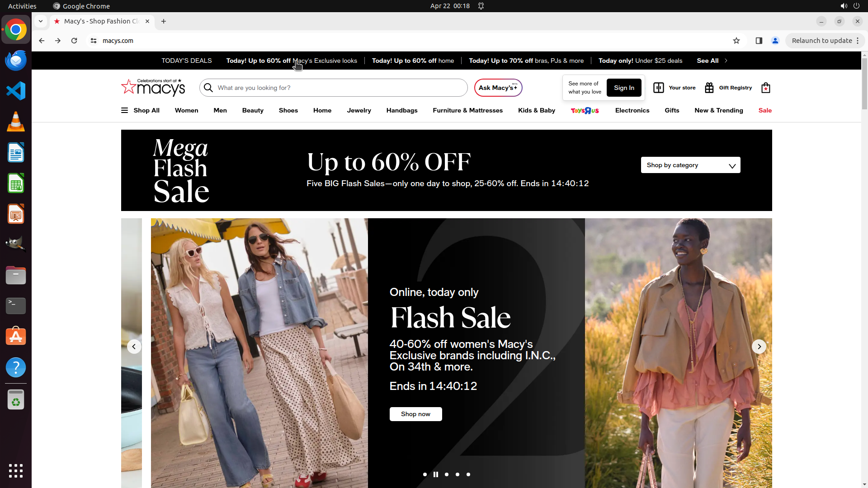Screen dimensions: 868x488
Task: Open the shopping bag icon
Action: tap(765, 88)
